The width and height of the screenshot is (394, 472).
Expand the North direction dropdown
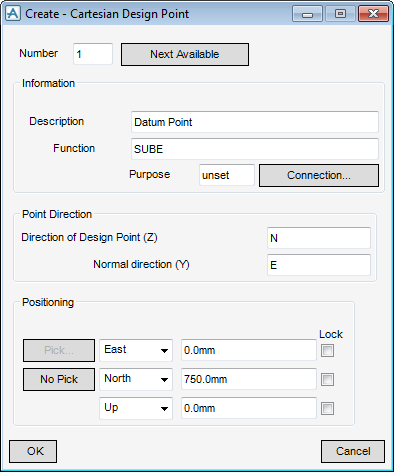pos(136,379)
